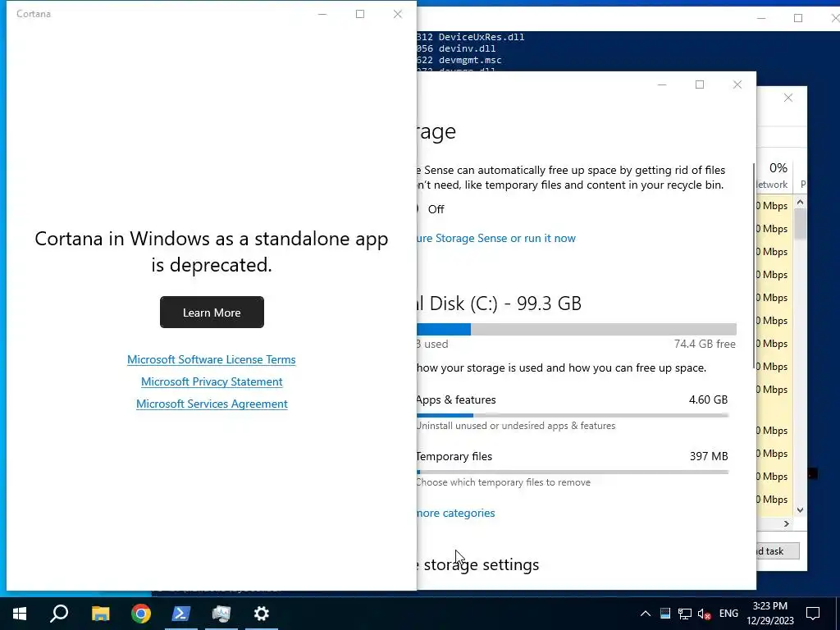Image resolution: width=840 pixels, height=630 pixels.
Task: Click the 4.60 GB size value
Action: pyautogui.click(x=708, y=399)
